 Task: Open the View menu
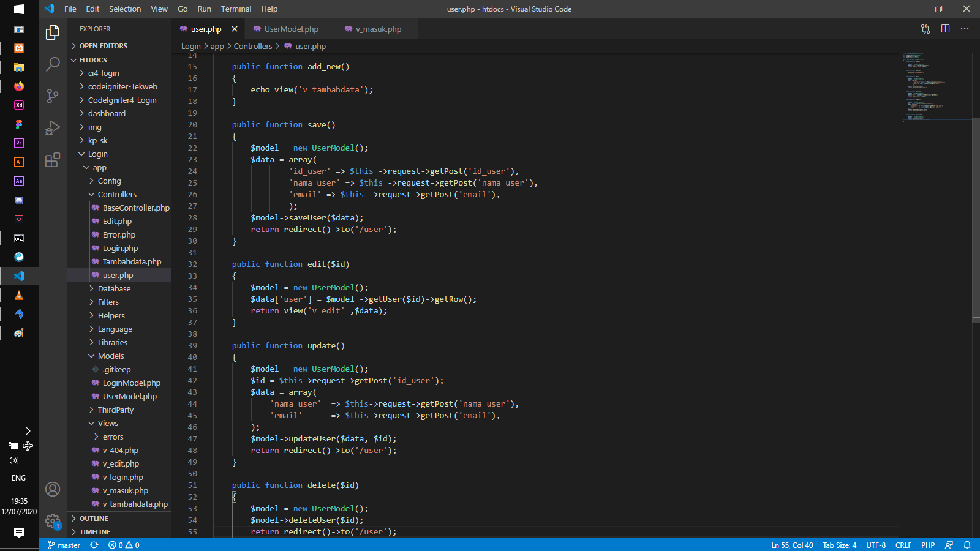pos(159,9)
